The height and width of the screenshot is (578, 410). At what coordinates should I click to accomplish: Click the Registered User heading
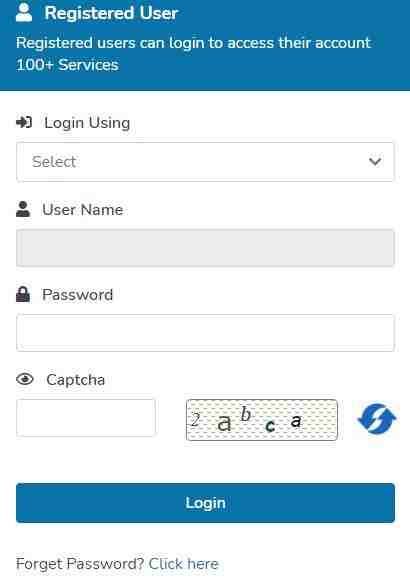pyautogui.click(x=111, y=13)
